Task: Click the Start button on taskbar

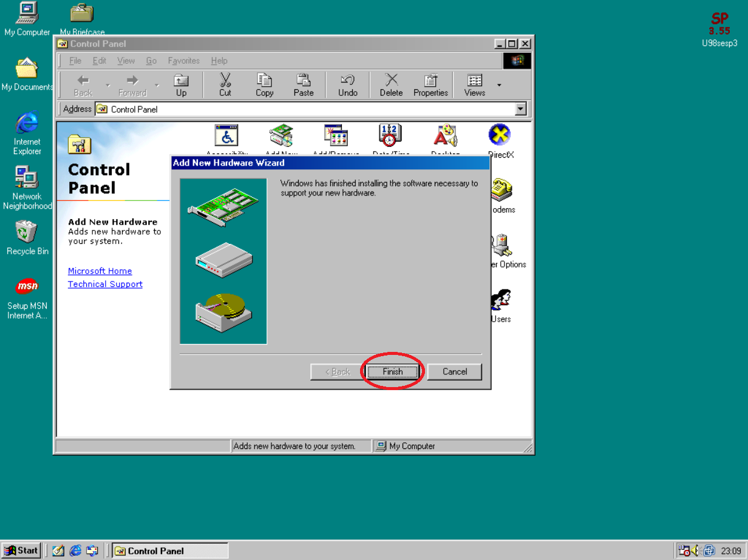Action: pos(21,550)
